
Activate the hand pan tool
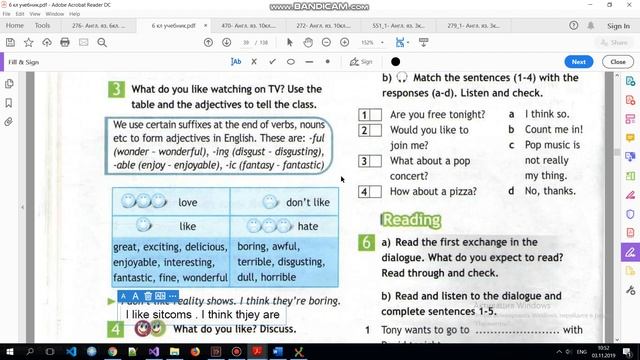[x=308, y=42]
